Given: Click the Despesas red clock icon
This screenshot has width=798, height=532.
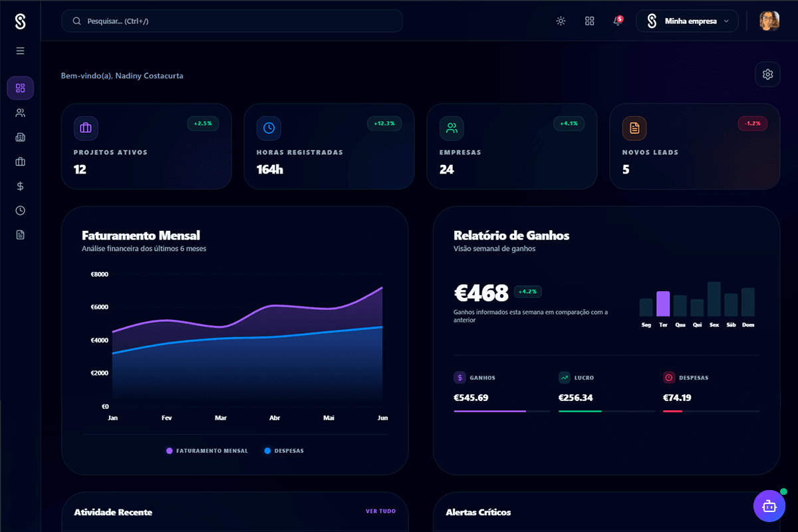Looking at the screenshot, I should [669, 378].
